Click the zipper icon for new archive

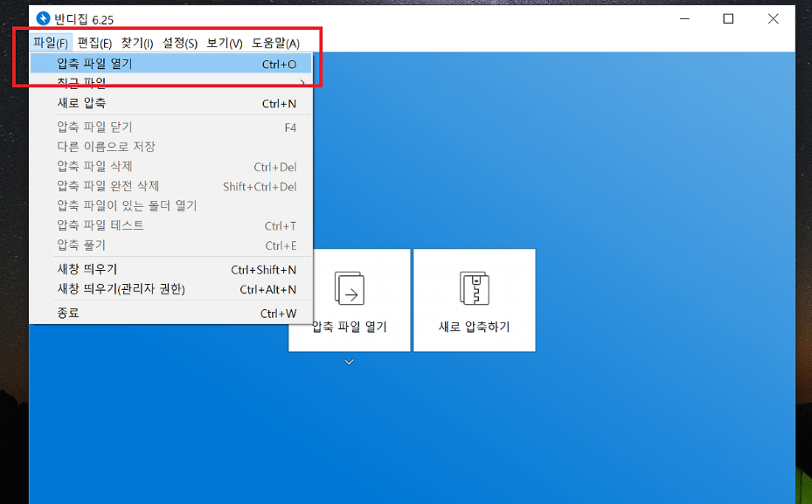tap(475, 288)
